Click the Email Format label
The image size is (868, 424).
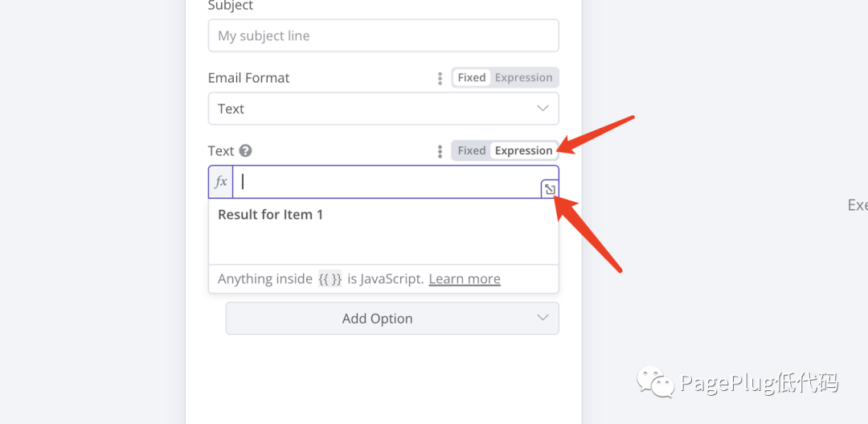point(249,78)
